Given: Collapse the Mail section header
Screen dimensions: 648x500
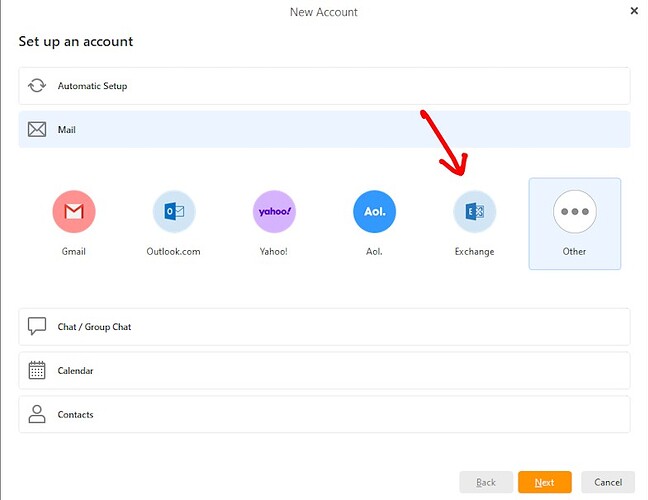Looking at the screenshot, I should (324, 130).
